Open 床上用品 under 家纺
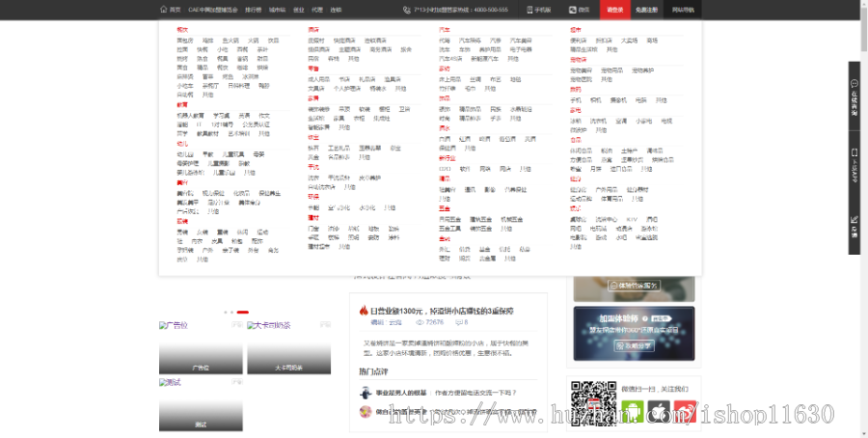 pos(450,80)
